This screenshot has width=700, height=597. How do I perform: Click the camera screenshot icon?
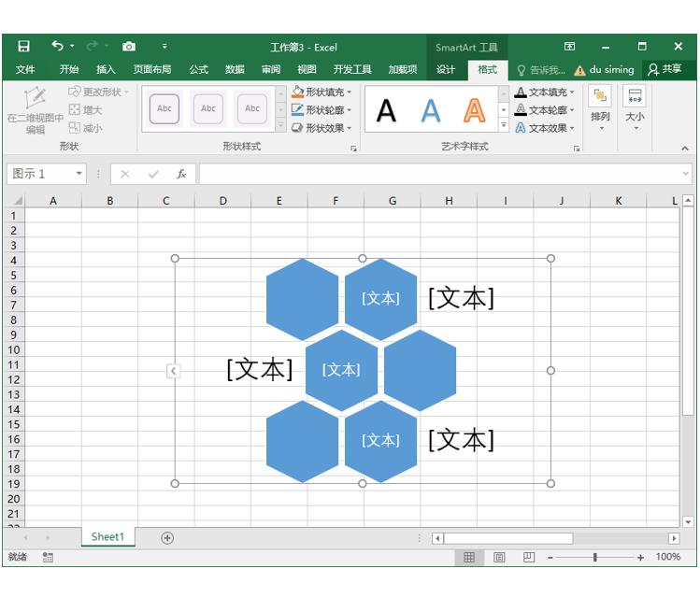129,47
